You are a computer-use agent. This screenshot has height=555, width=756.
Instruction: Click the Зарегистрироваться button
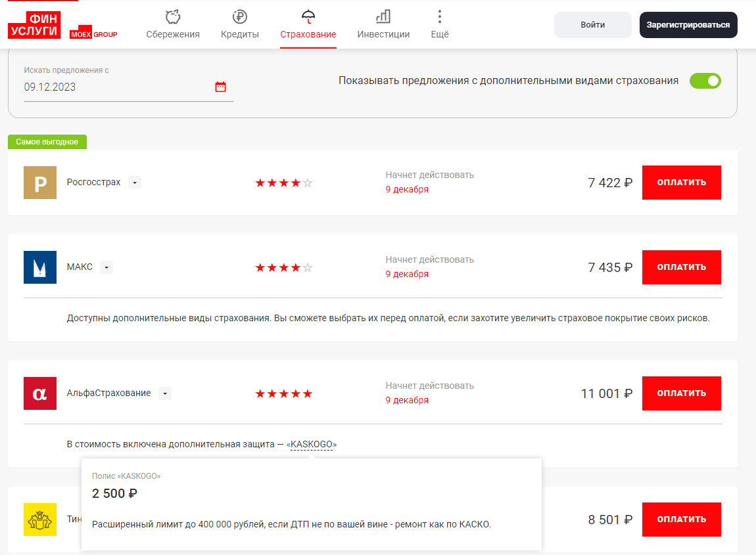coord(688,25)
